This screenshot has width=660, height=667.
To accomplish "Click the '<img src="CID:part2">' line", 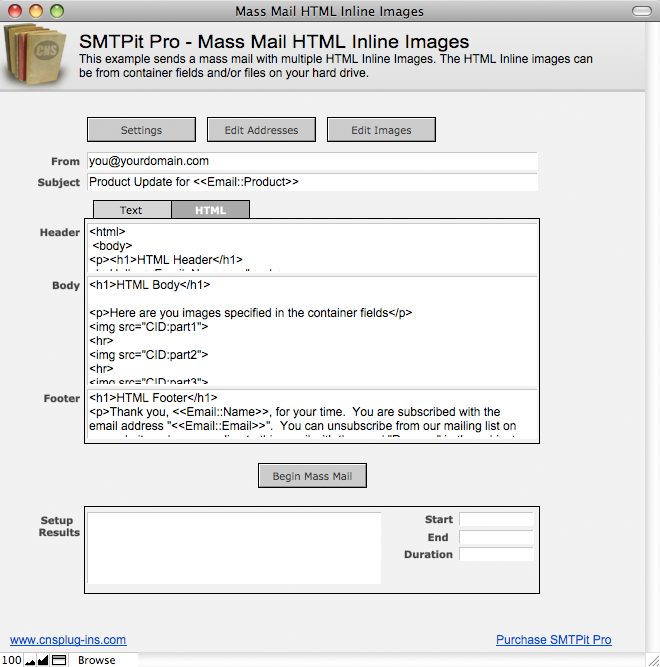I will 149,355.
